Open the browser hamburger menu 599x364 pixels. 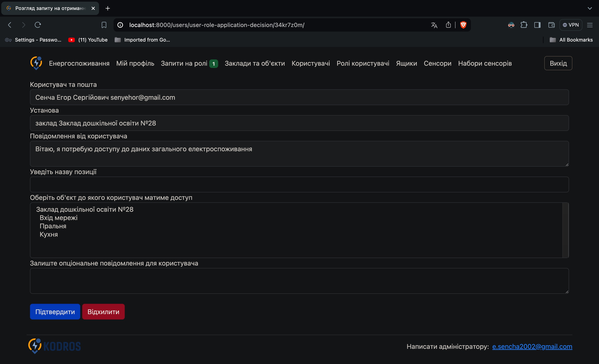pyautogui.click(x=589, y=25)
